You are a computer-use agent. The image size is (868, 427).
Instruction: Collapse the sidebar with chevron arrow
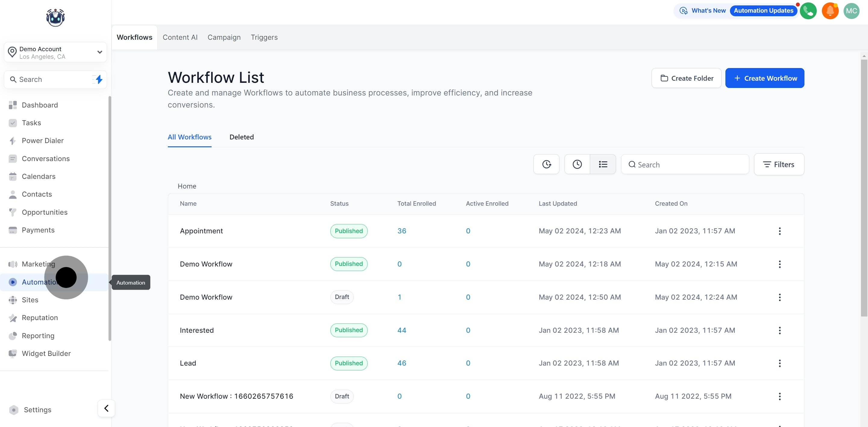tap(106, 408)
